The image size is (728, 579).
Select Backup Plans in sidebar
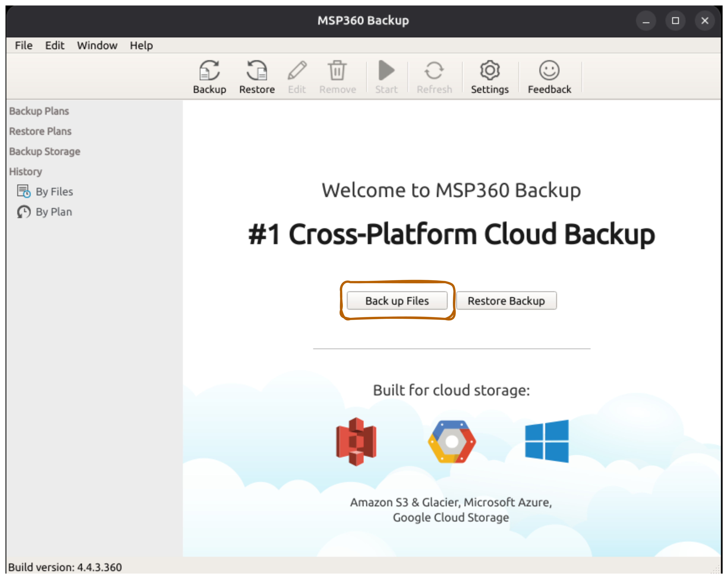coord(39,111)
